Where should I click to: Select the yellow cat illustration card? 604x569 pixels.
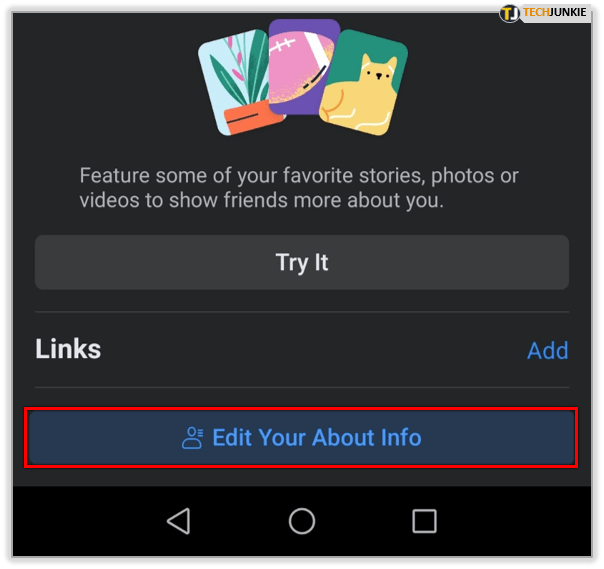click(x=364, y=83)
